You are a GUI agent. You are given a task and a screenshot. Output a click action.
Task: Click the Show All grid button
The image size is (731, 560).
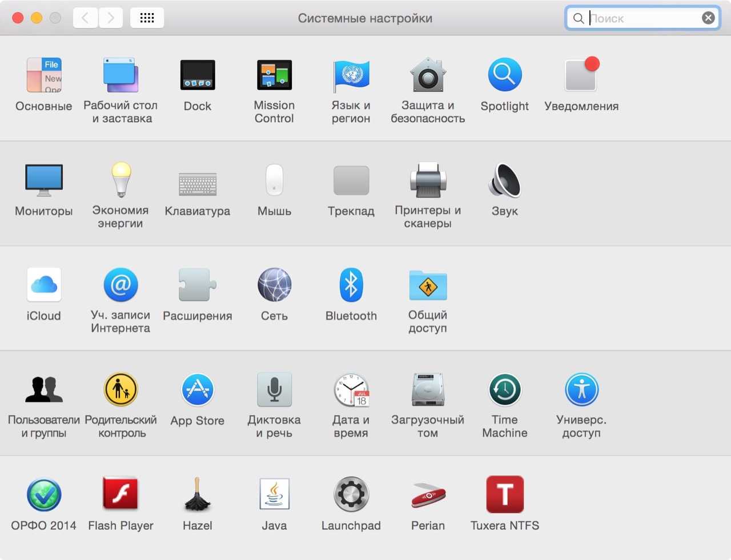tap(147, 18)
